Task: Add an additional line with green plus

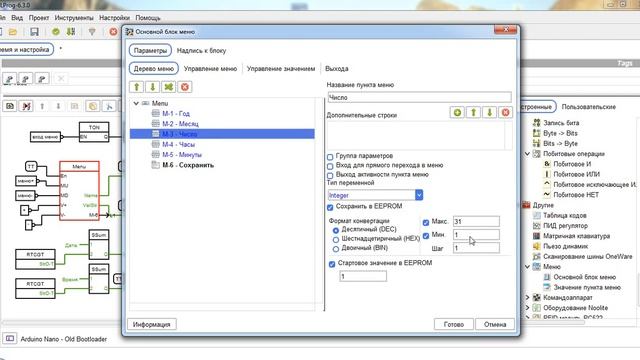Action: tap(458, 112)
